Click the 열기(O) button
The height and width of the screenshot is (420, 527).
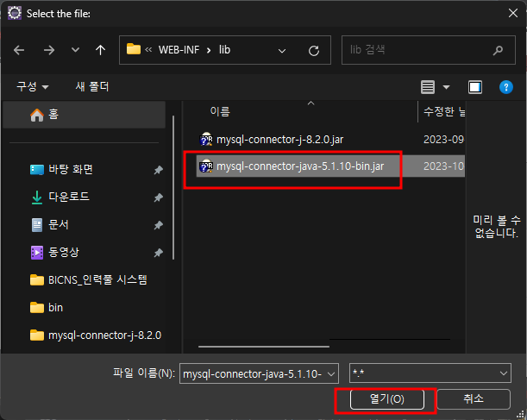387,399
